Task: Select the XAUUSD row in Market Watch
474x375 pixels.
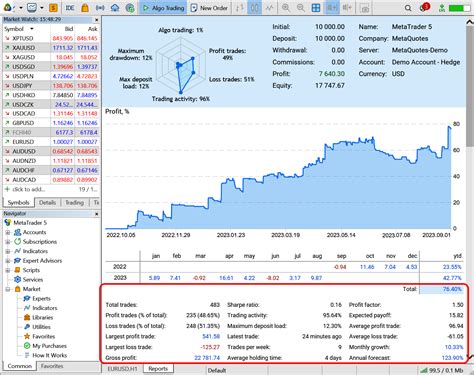Action: click(x=51, y=48)
